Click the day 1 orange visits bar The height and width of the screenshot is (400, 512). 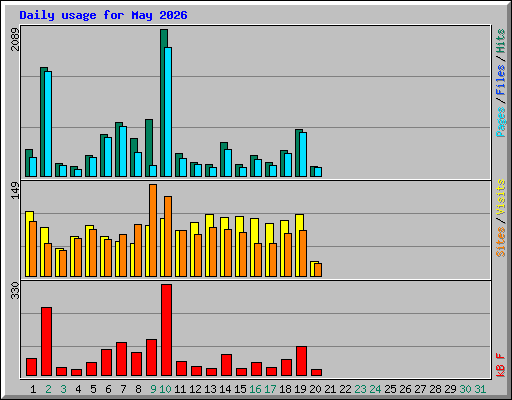33,249
